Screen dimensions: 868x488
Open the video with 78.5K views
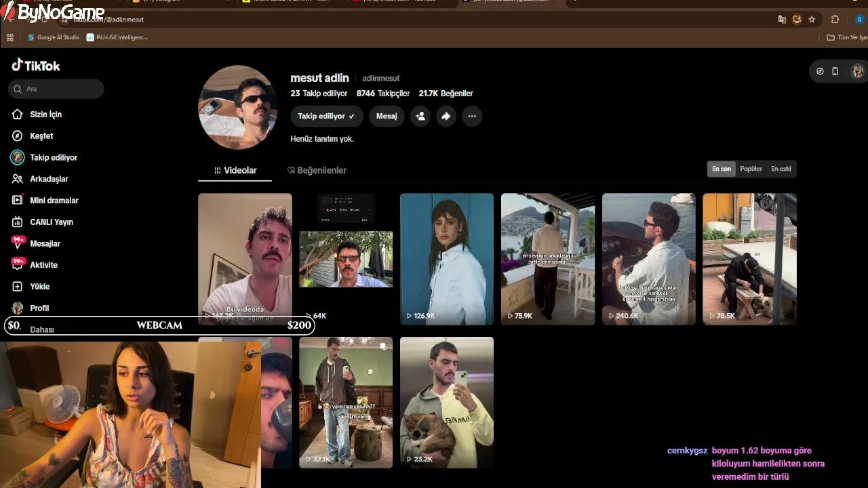749,259
